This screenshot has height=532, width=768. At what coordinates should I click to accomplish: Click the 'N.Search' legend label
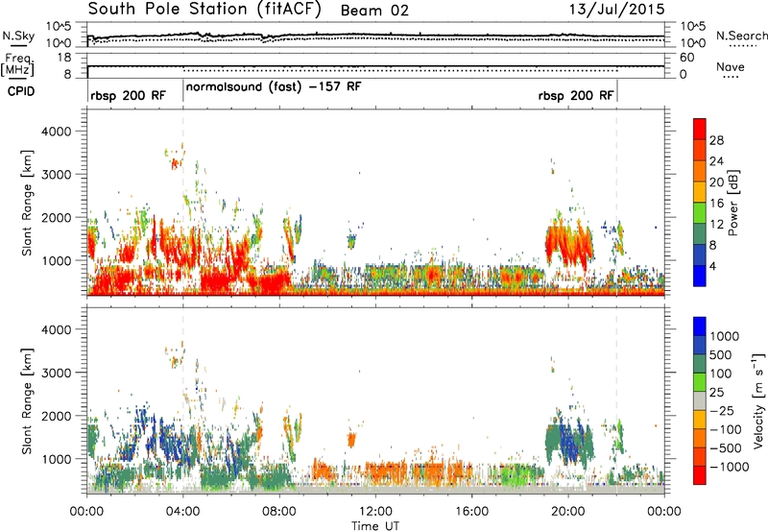[742, 36]
